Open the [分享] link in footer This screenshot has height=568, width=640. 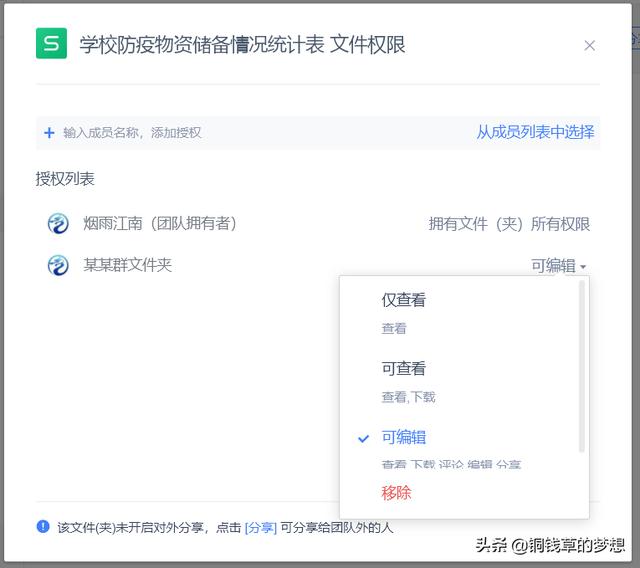tap(261, 528)
